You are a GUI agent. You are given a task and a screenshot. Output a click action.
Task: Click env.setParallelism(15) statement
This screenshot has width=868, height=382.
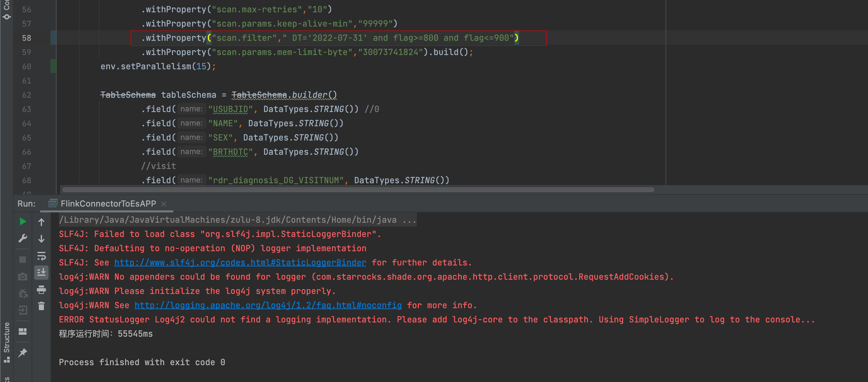pos(158,66)
